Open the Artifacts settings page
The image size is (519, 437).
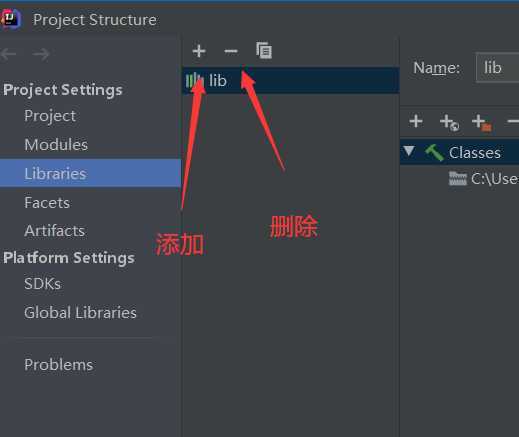(55, 231)
